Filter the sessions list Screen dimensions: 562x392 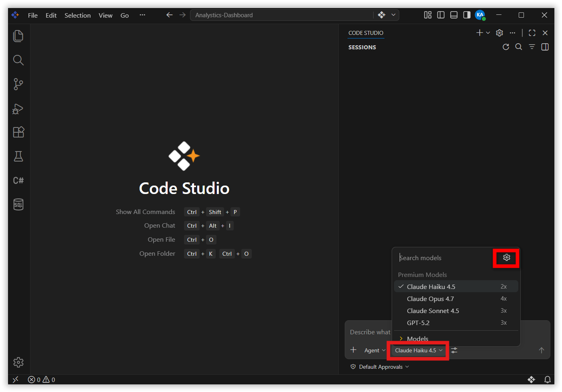[x=532, y=47]
